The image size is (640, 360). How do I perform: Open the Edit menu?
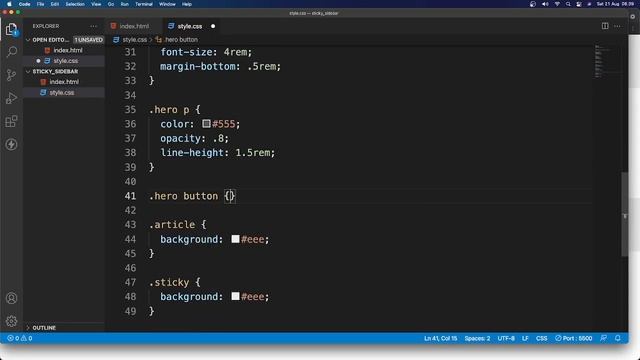point(55,4)
